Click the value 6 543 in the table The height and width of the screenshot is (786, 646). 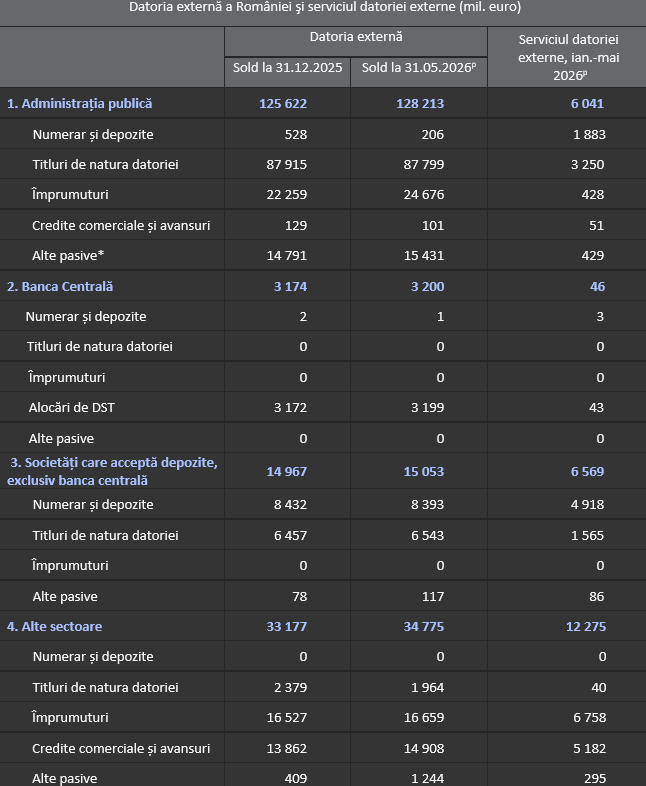(x=427, y=535)
